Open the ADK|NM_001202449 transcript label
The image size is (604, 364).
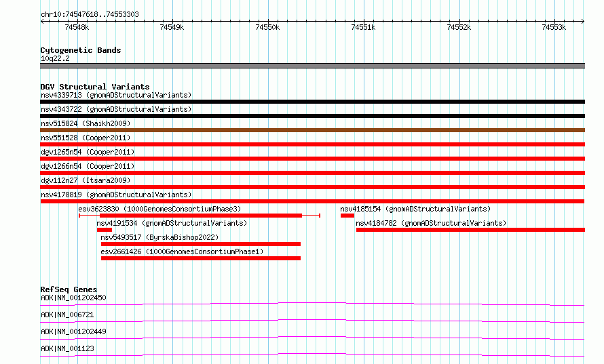coord(73,331)
